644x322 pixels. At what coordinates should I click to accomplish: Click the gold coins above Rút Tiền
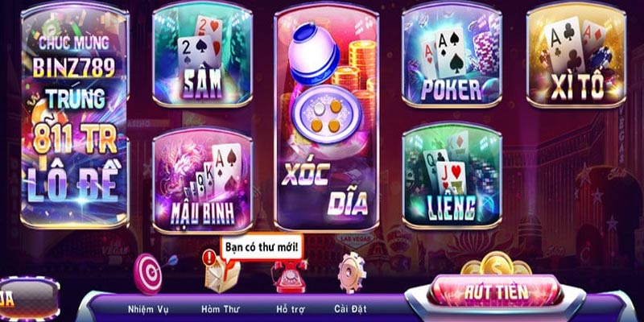click(x=496, y=263)
